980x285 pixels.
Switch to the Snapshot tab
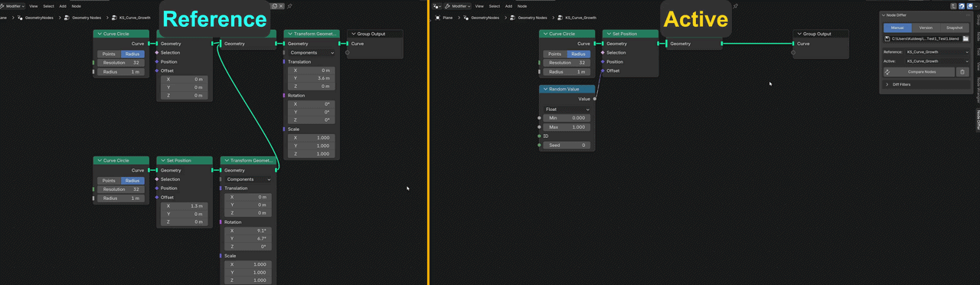click(x=954, y=28)
